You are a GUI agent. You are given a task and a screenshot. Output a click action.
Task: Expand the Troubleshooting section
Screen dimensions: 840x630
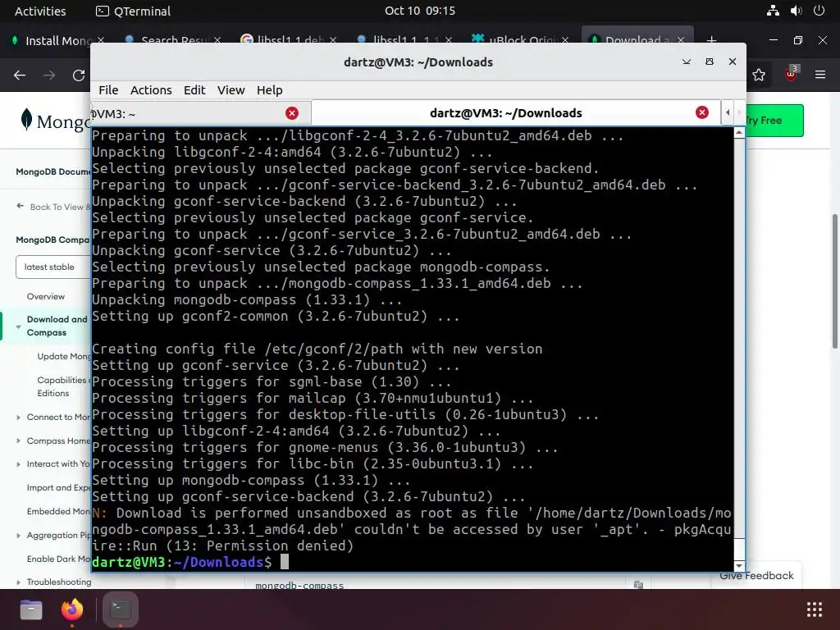(x=18, y=582)
